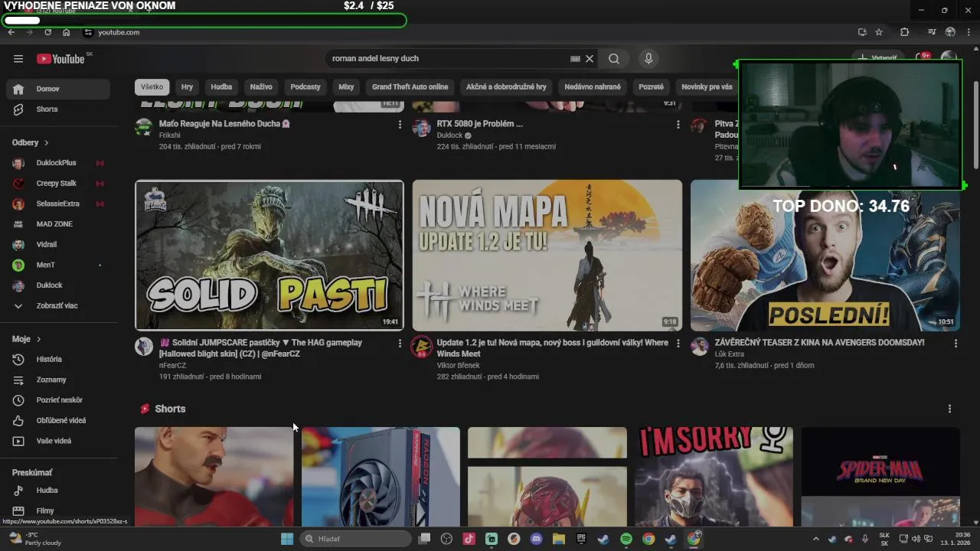980x551 pixels.
Task: Open options menu for 'Maťo Reaguje Na Lesného Ducha'
Action: pyautogui.click(x=400, y=125)
